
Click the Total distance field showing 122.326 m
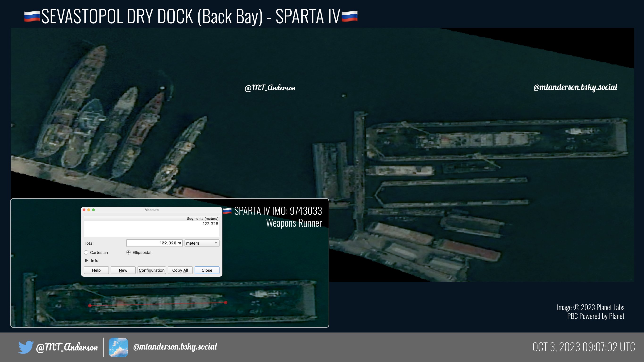pos(154,243)
